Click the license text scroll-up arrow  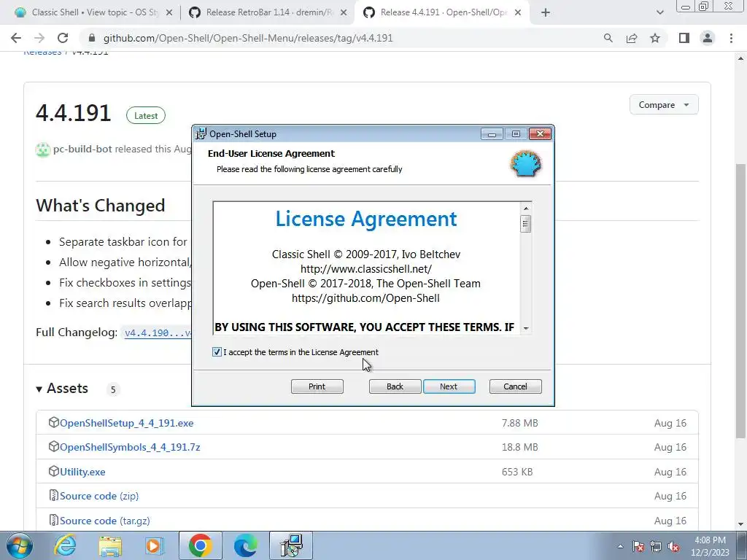[526, 208]
